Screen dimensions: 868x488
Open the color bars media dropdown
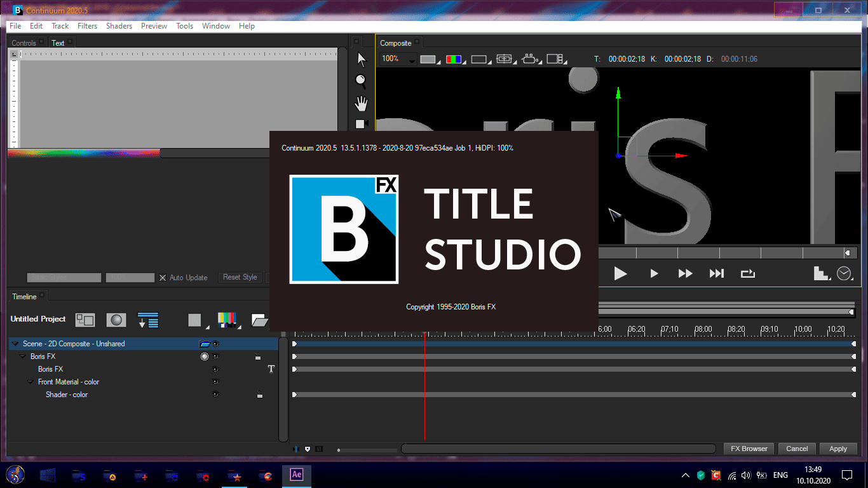coord(228,320)
